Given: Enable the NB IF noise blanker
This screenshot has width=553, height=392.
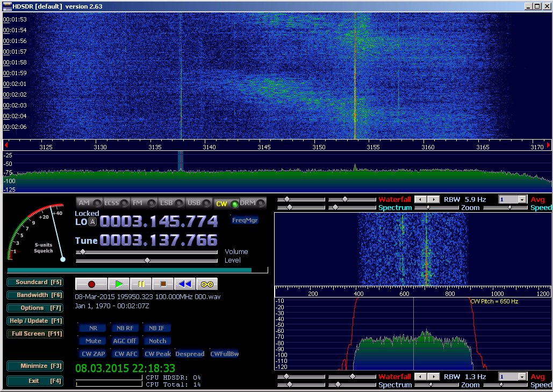Looking at the screenshot, I should click(x=157, y=328).
